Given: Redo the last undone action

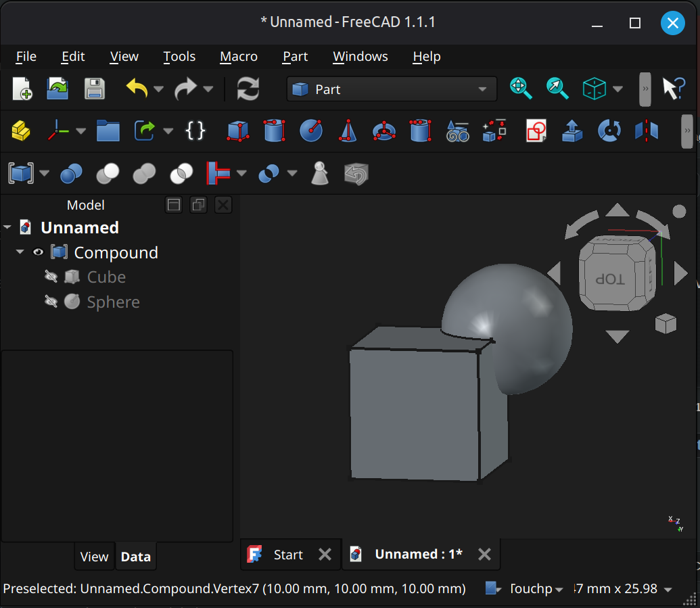Looking at the screenshot, I should coord(186,89).
